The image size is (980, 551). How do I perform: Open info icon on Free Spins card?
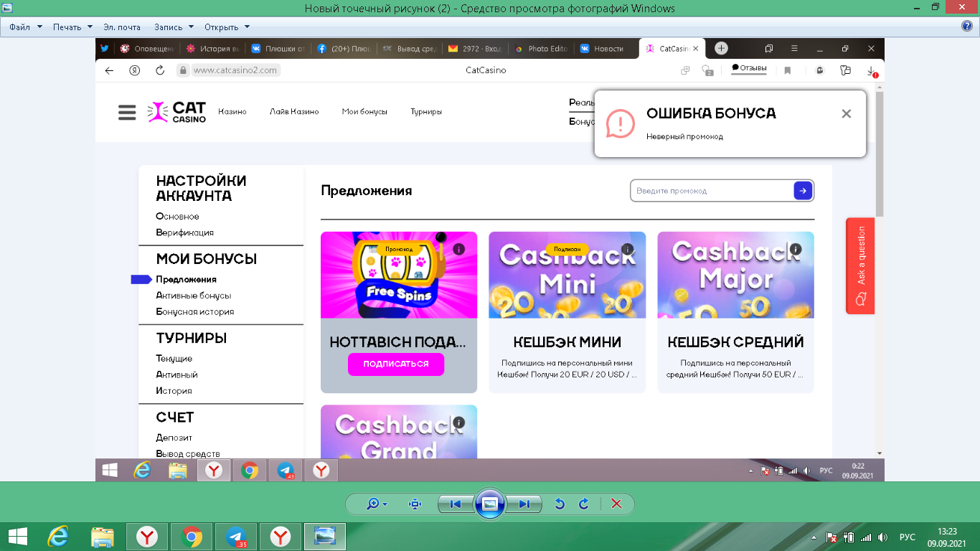(x=459, y=249)
